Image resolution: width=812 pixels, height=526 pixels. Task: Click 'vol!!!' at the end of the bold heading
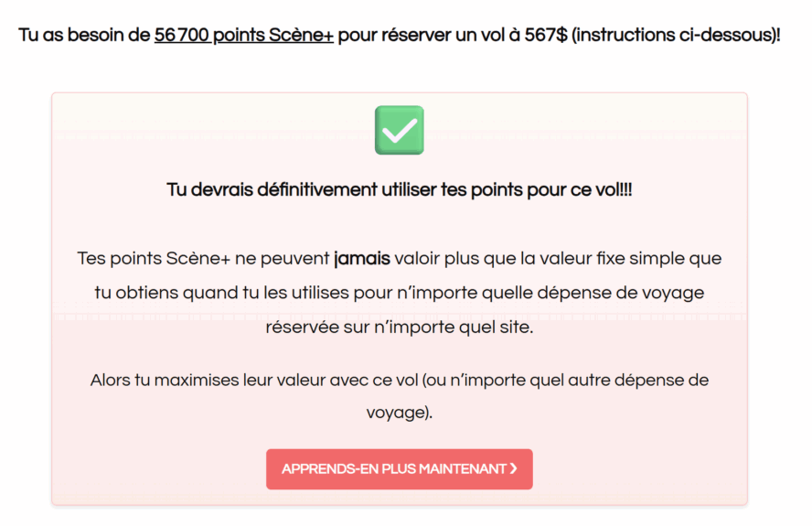click(614, 189)
